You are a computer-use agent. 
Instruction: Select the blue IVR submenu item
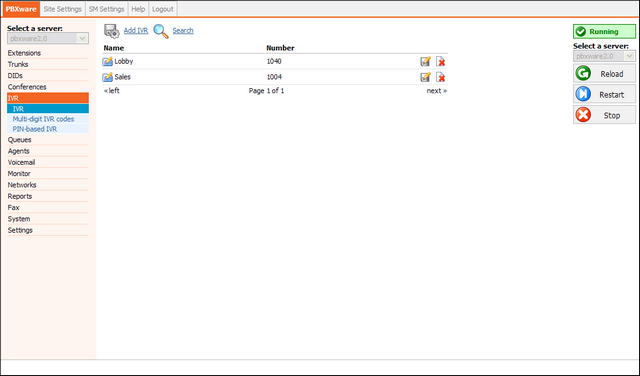tap(48, 109)
